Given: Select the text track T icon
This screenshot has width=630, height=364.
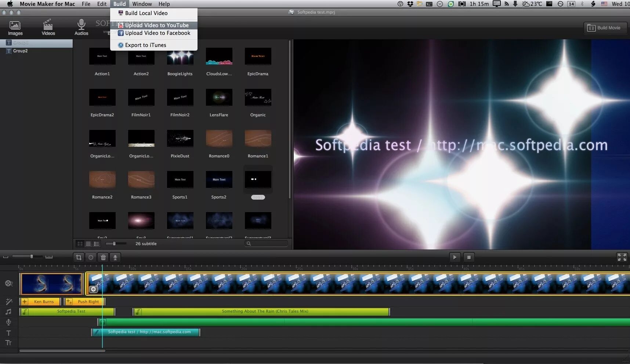Looking at the screenshot, I should click(8, 333).
